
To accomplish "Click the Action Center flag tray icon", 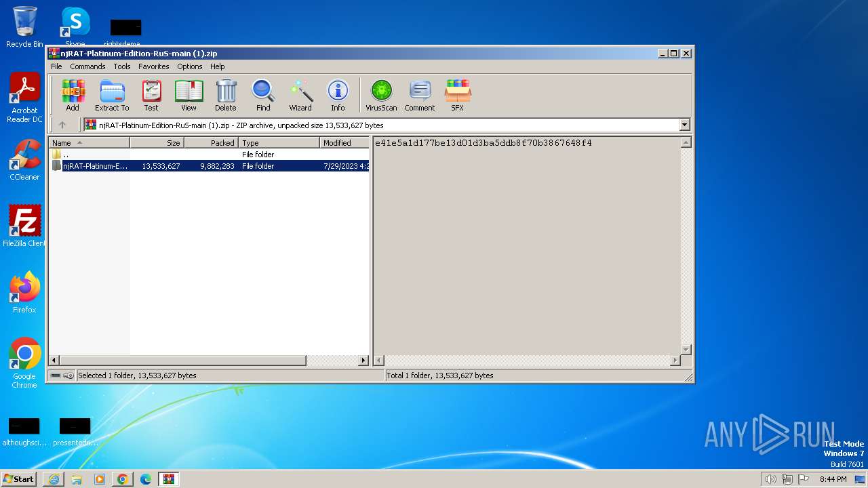I will pos(804,479).
